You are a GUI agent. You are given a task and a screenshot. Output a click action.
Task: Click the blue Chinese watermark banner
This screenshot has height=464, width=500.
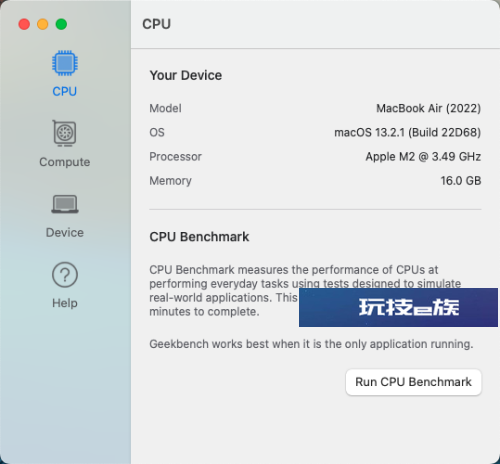pyautogui.click(x=398, y=307)
